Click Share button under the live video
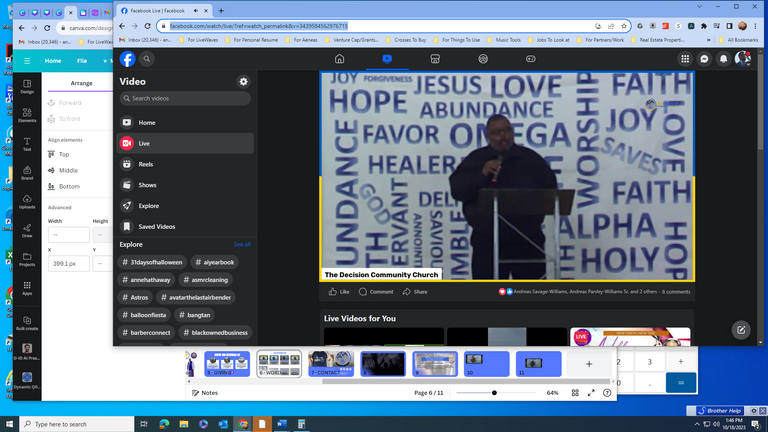This screenshot has height=432, width=768. pyautogui.click(x=414, y=292)
